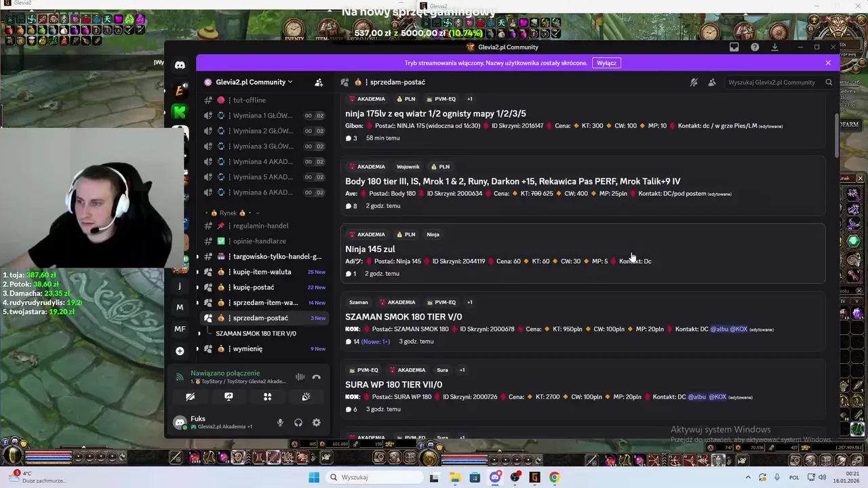Open Fuks user profile panel
This screenshot has width=868, height=488.
point(220,422)
